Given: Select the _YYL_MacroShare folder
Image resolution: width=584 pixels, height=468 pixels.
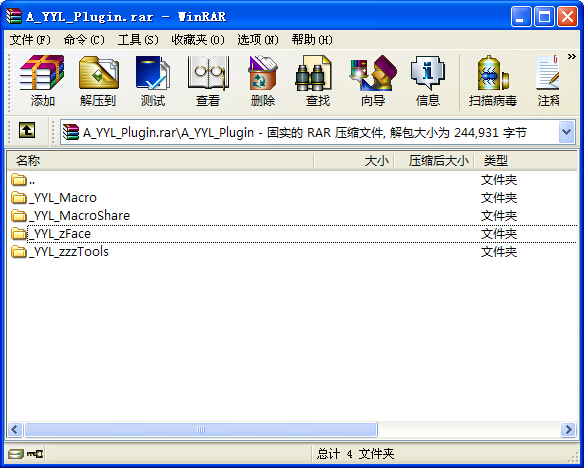Looking at the screenshot, I should [292, 216].
